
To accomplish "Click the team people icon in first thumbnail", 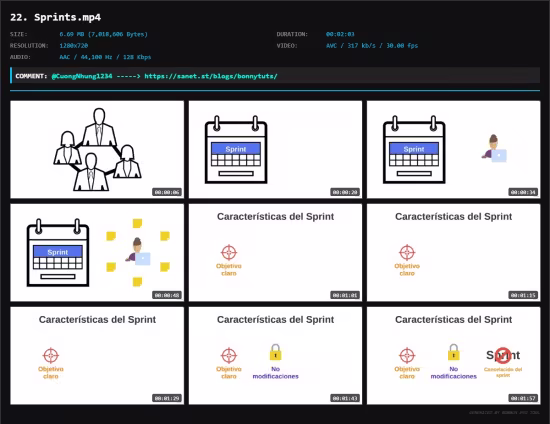I will 98,149.
